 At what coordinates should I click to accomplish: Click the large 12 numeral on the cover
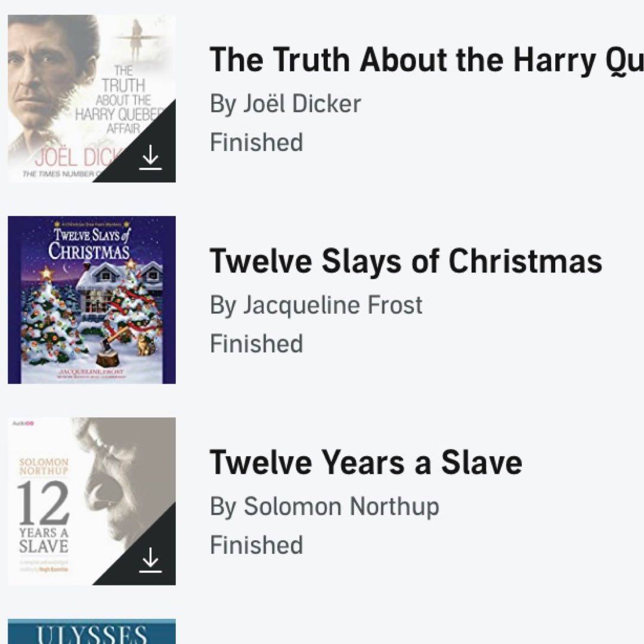(x=43, y=503)
